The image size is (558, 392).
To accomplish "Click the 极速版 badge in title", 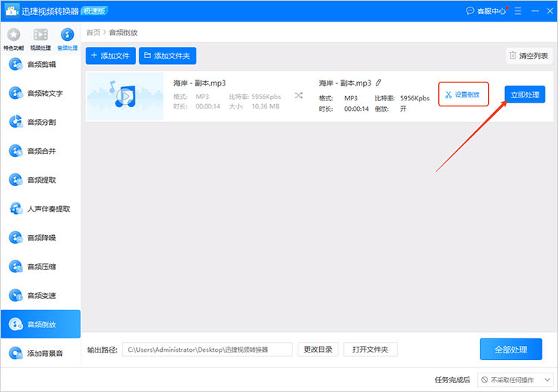I will click(x=94, y=11).
